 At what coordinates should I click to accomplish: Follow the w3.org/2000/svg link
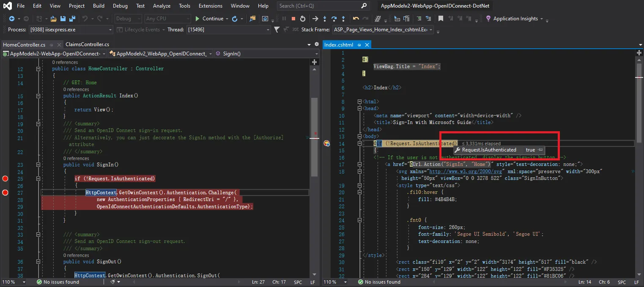click(465, 171)
